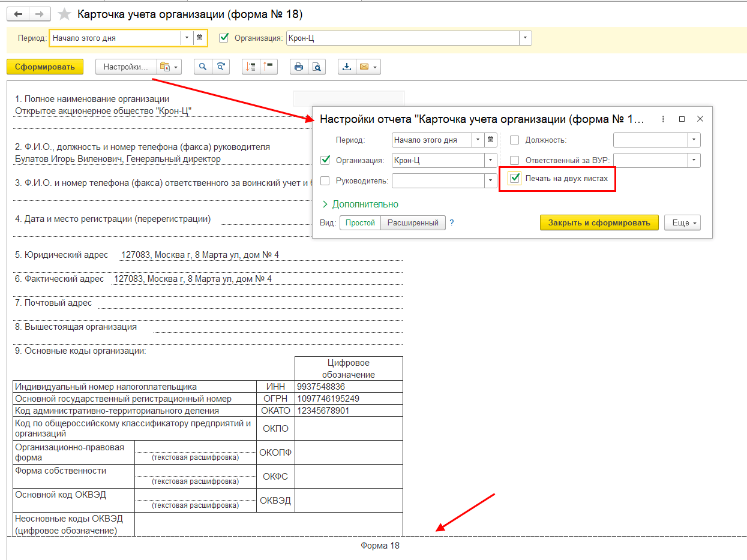The height and width of the screenshot is (560, 747).
Task: Open Должность dropdown arrow
Action: pos(694,140)
